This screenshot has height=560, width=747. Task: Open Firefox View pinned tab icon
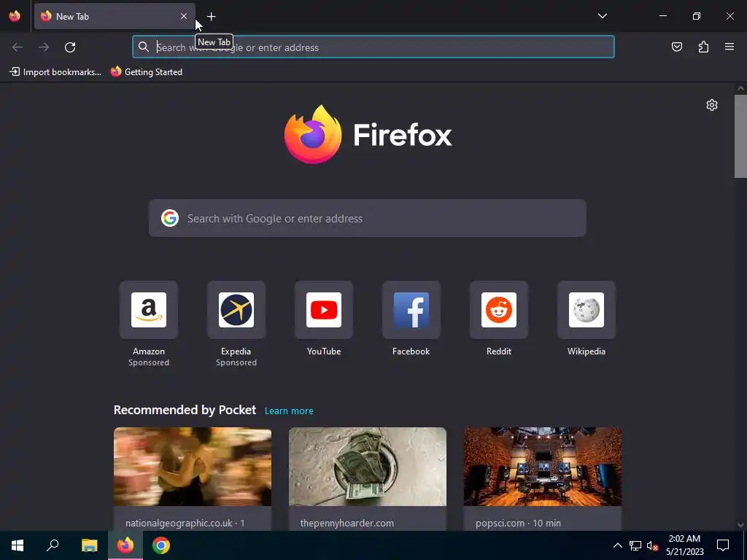pyautogui.click(x=15, y=16)
